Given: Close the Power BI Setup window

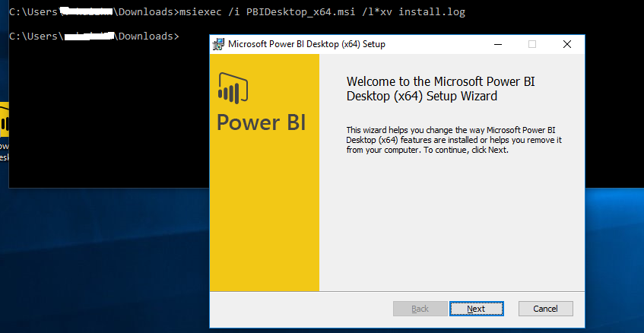Looking at the screenshot, I should coord(566,44).
